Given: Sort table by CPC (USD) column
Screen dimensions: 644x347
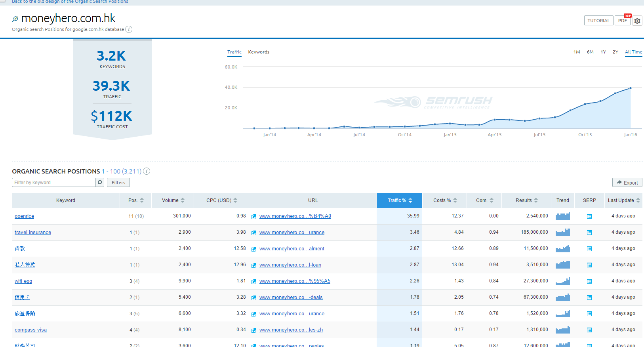Looking at the screenshot, I should (222, 200).
